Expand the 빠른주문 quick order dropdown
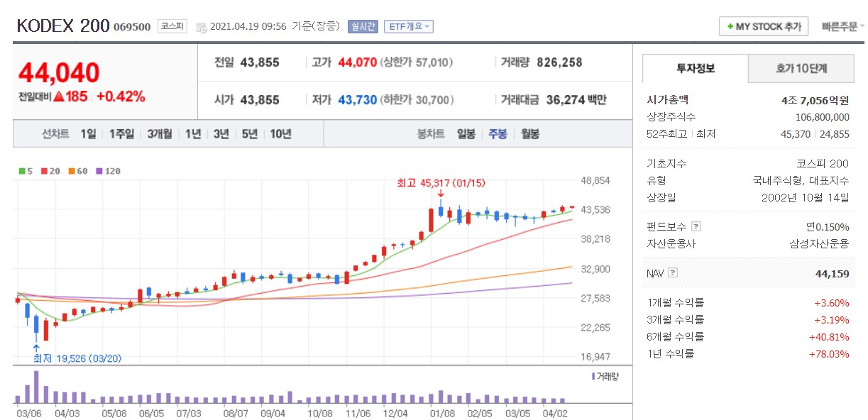The image size is (868, 420). (842, 27)
